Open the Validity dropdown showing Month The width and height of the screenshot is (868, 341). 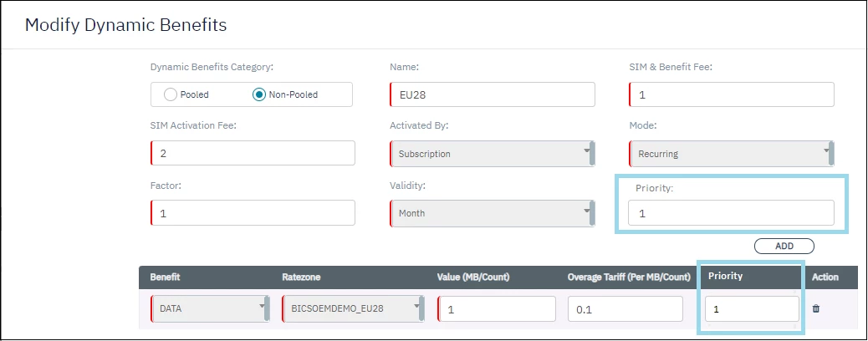click(x=492, y=213)
